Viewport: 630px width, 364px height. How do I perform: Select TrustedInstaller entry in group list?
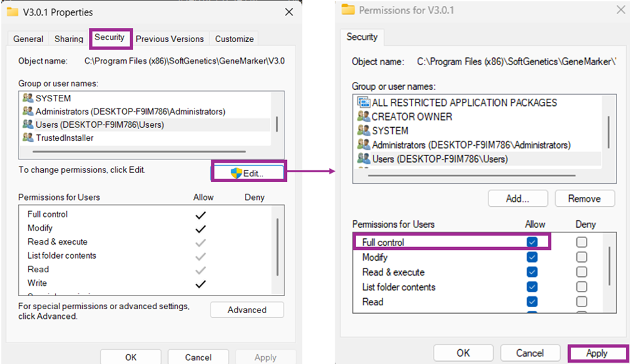click(64, 137)
